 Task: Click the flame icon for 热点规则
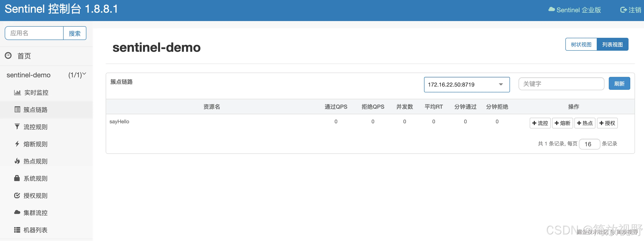(17, 161)
